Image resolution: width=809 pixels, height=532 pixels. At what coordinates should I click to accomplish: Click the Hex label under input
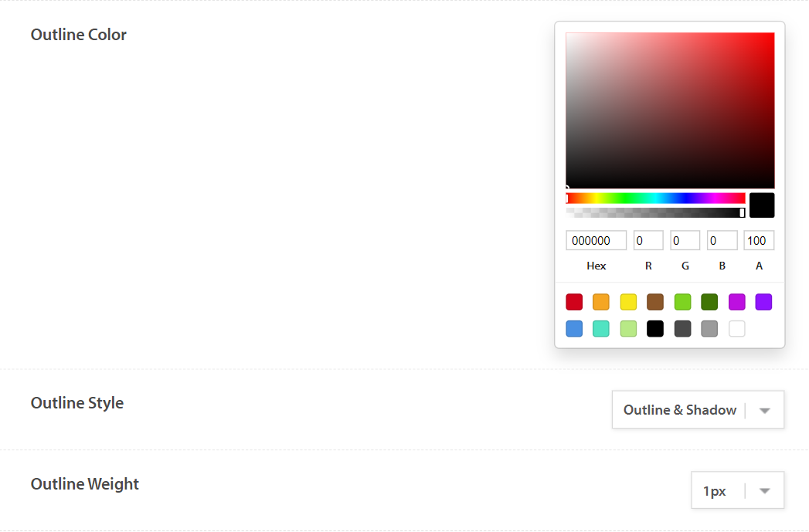pyautogui.click(x=596, y=266)
